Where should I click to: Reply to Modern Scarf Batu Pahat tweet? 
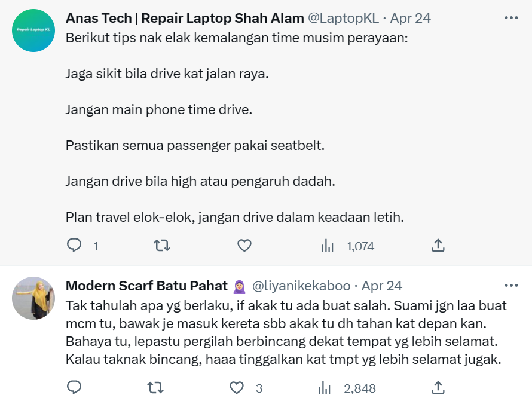pos(74,388)
